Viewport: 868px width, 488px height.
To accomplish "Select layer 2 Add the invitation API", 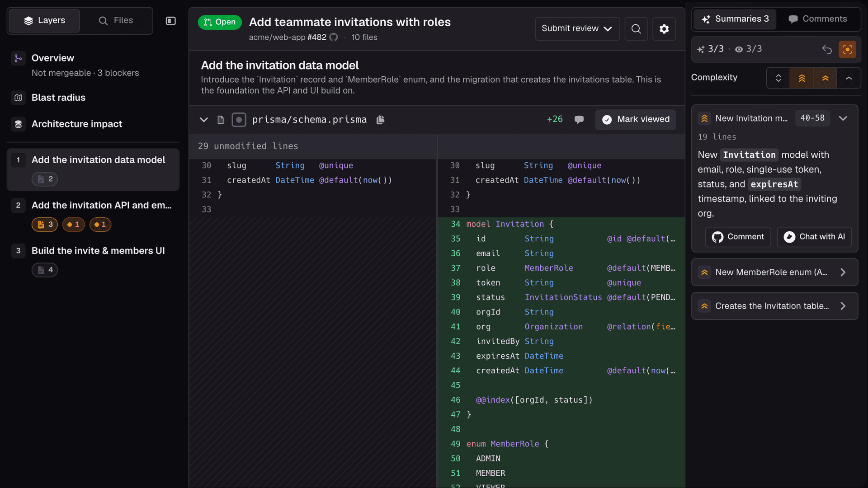I will pos(93,215).
